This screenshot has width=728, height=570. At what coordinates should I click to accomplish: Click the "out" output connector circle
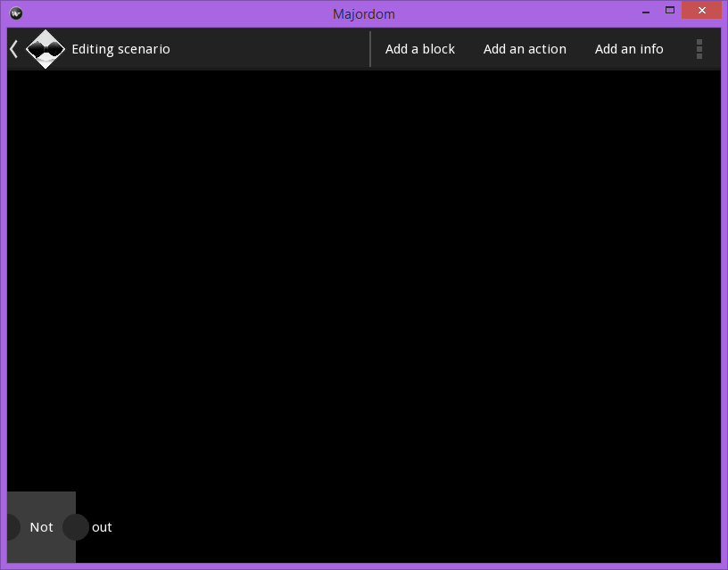pyautogui.click(x=75, y=527)
